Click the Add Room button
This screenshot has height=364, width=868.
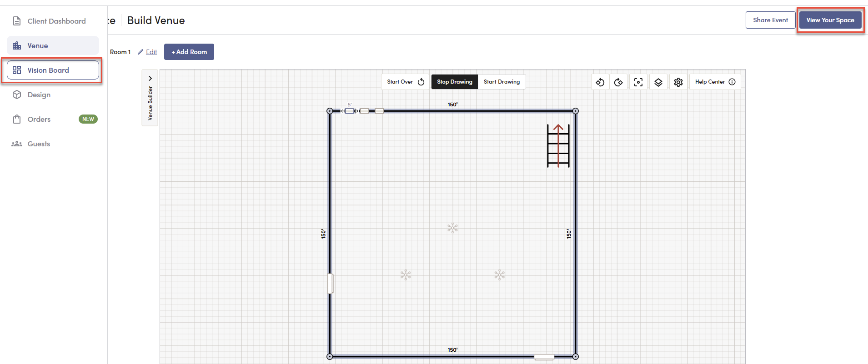[189, 52]
